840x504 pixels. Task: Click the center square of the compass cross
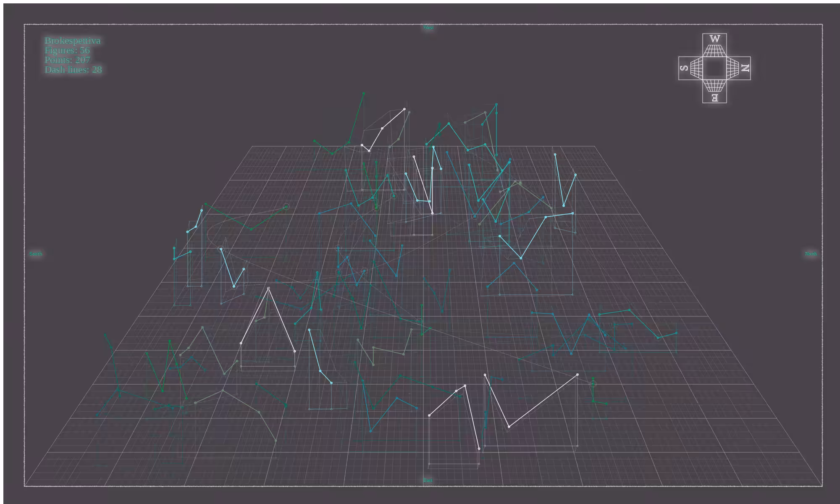[x=714, y=68]
